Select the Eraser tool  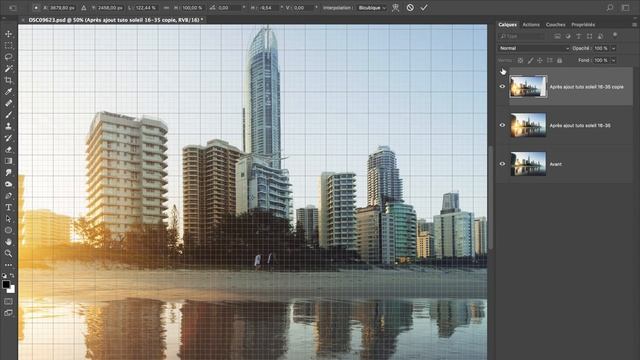tap(9, 149)
